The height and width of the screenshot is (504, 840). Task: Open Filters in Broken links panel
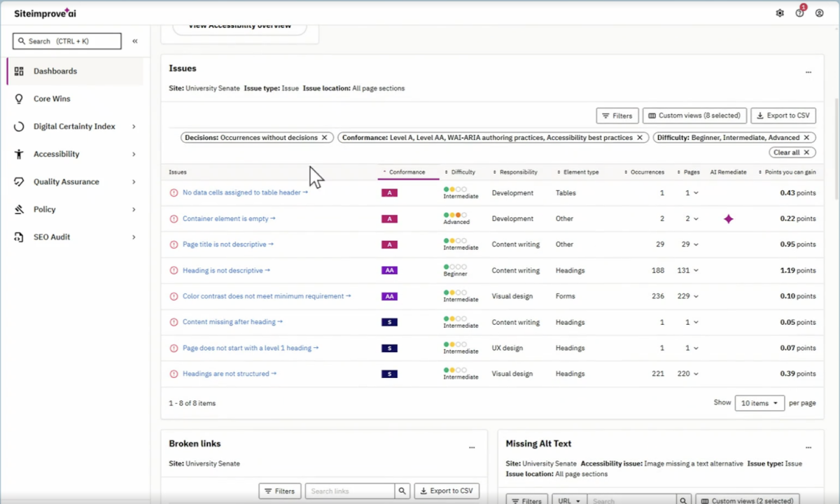(280, 491)
